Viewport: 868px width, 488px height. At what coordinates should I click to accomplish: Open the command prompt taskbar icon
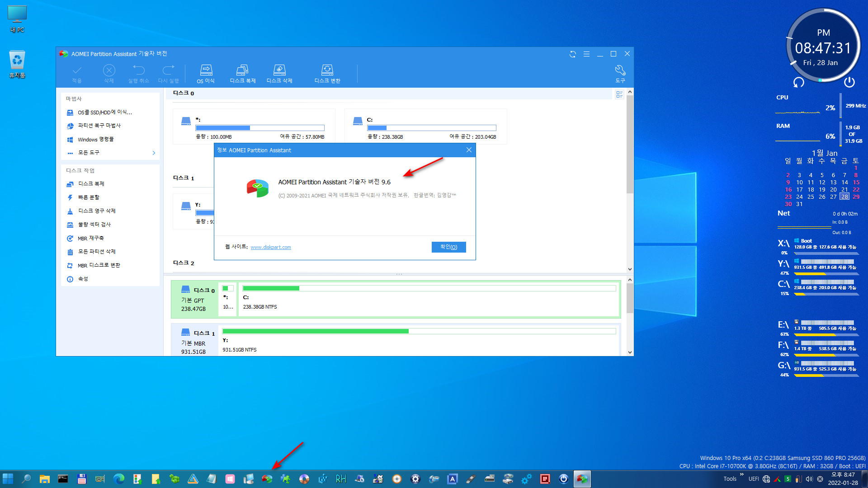tap(63, 479)
